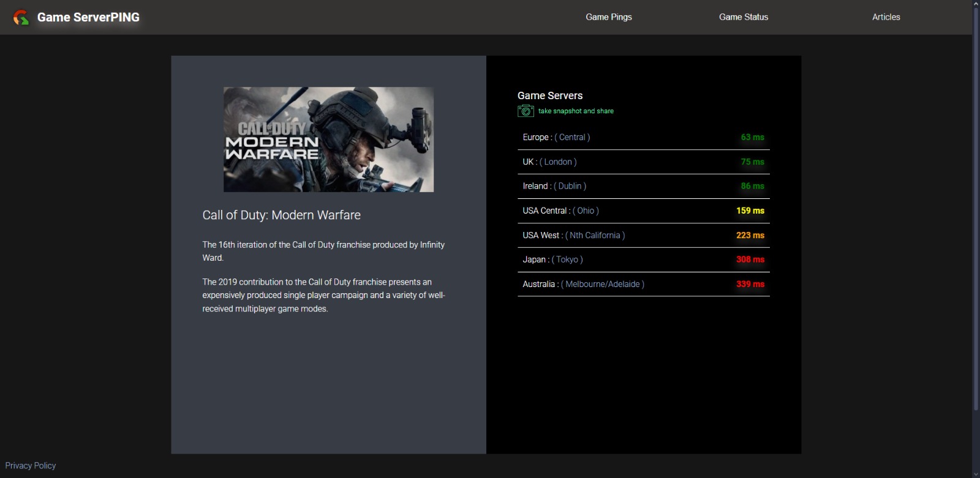Click the 'Call of Duty: Modern Warfare' title
The image size is (980, 478).
[x=281, y=215]
